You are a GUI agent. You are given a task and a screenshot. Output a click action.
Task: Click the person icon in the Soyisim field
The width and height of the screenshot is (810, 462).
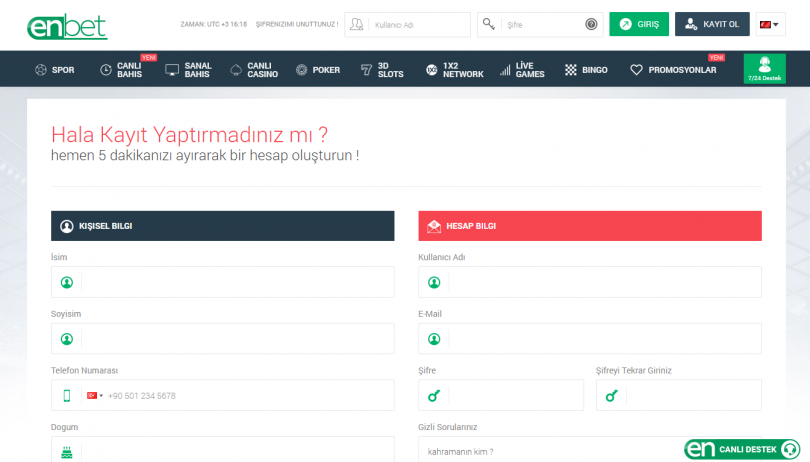click(x=67, y=339)
